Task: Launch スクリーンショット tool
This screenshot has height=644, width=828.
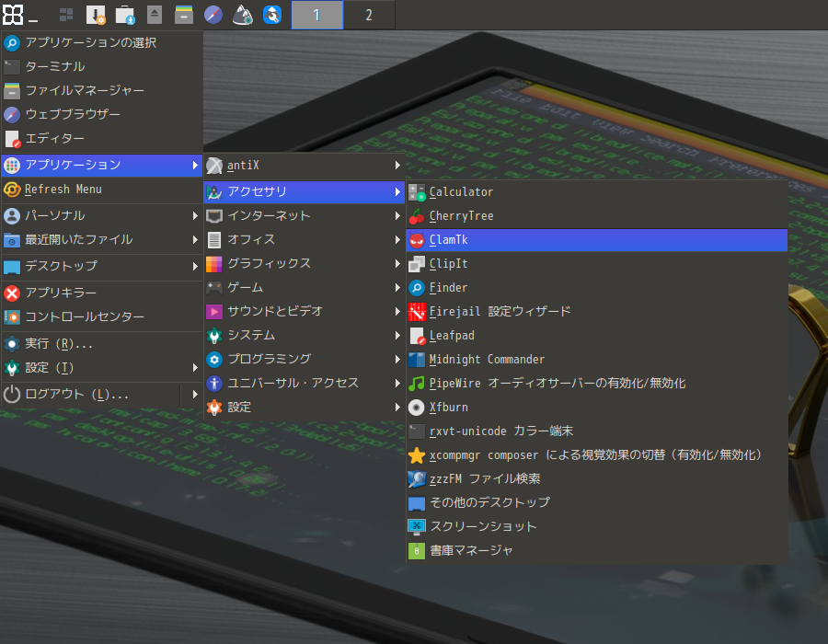Action: tap(597, 527)
